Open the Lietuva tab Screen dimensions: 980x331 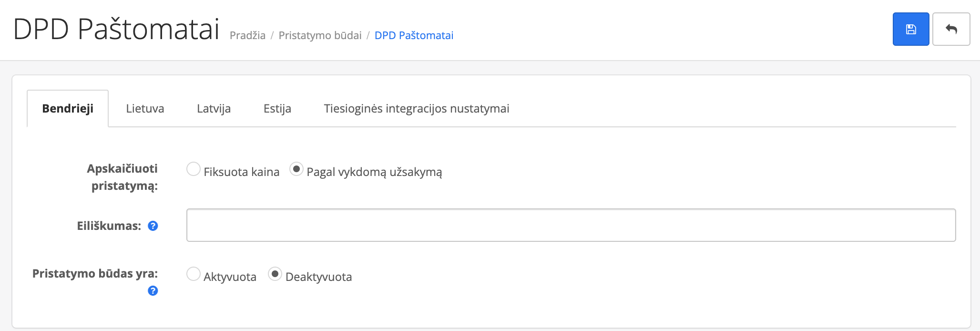pyautogui.click(x=145, y=109)
